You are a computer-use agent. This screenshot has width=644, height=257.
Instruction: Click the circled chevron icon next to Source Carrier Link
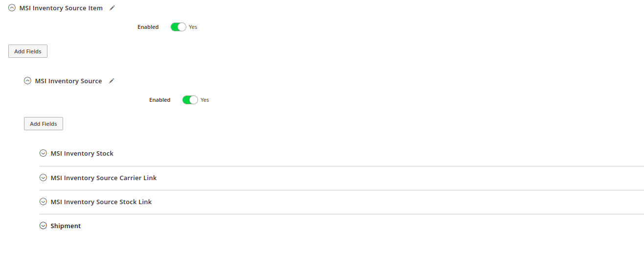43,178
